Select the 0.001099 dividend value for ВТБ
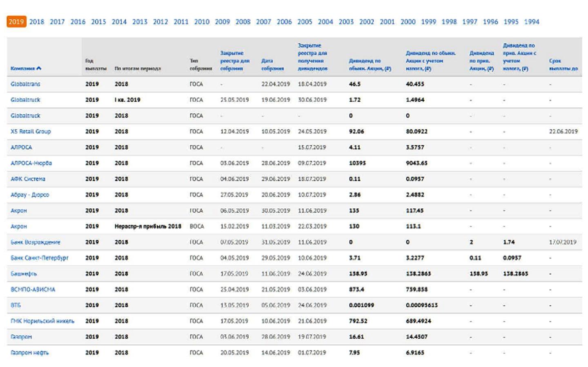Screen dimensions: 588x367 361,305
